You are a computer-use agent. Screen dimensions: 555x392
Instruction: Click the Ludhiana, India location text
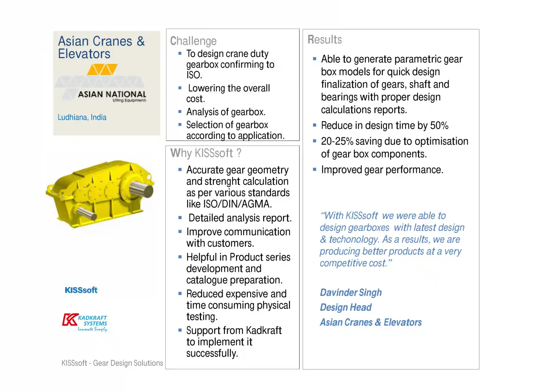pos(82,117)
